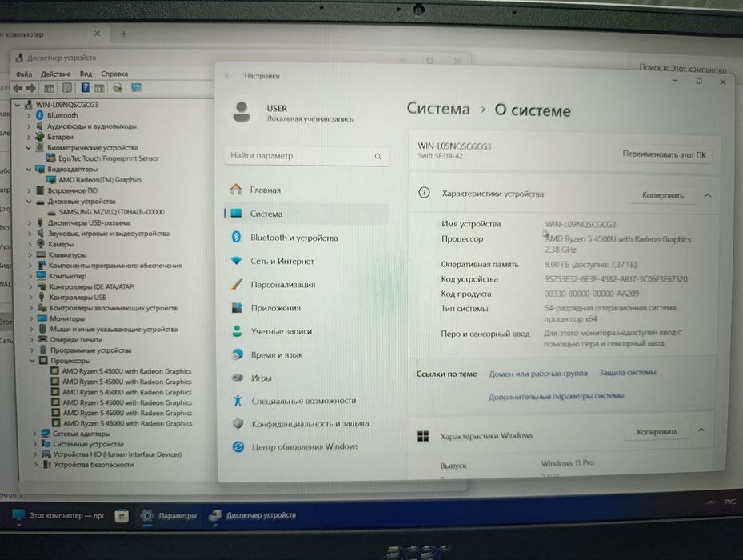Click the 64-разрядная операционная система value text
Screen dimensions: 743x560
click(611, 313)
